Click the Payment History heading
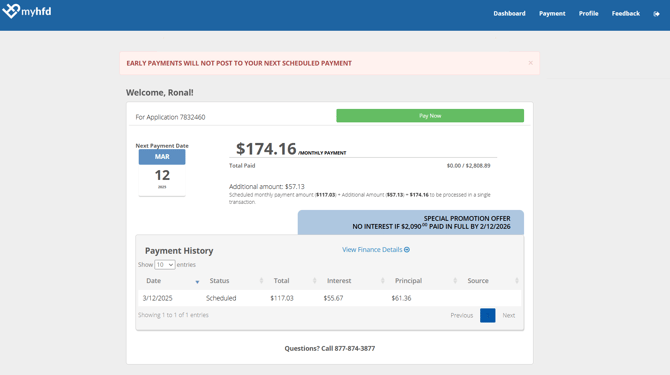 [x=179, y=251]
